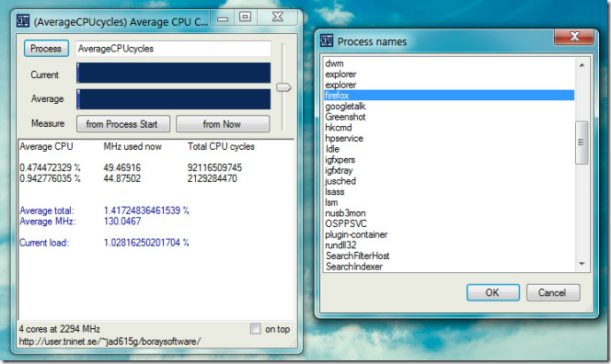Select plugin-container in process list
Screen dimensions: 611x364
[x=449, y=234]
